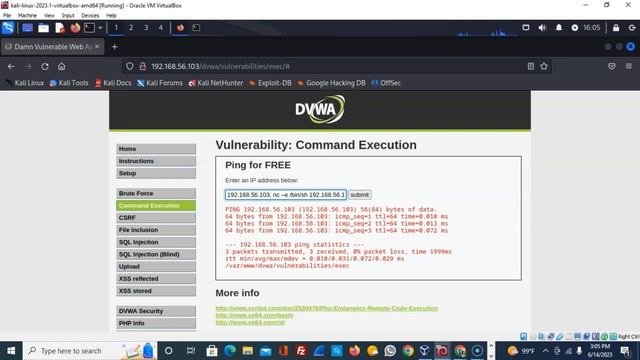This screenshot has height=360, width=640.
Task: Open the VirtualBox Machine menu
Action: (x=27, y=16)
